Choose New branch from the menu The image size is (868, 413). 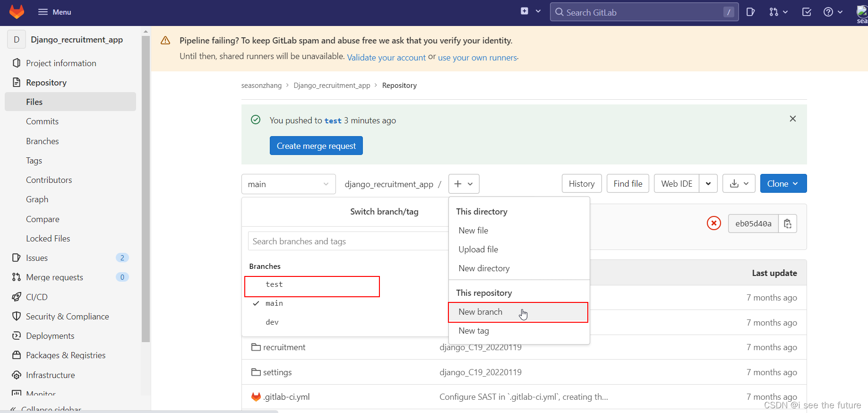point(518,312)
